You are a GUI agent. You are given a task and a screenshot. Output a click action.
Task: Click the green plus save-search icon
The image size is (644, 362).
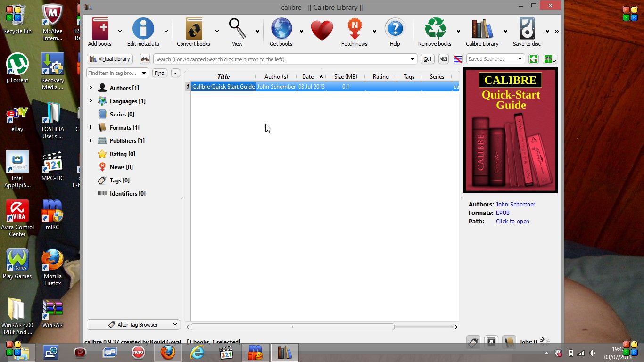tap(549, 59)
